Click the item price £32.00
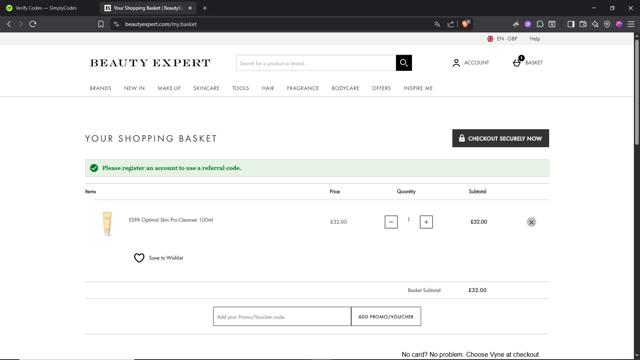This screenshot has height=360, width=640. pos(338,222)
